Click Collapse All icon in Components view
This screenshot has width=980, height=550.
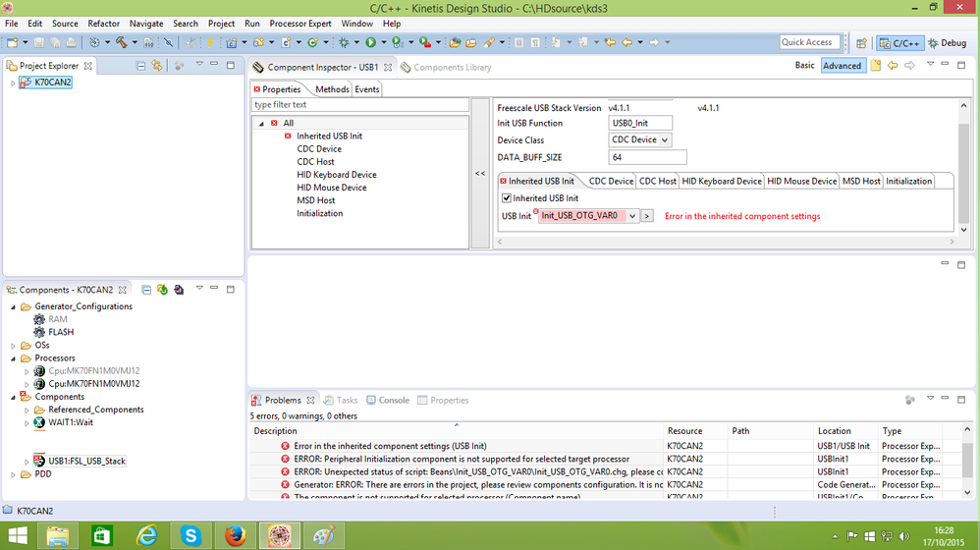pyautogui.click(x=146, y=290)
